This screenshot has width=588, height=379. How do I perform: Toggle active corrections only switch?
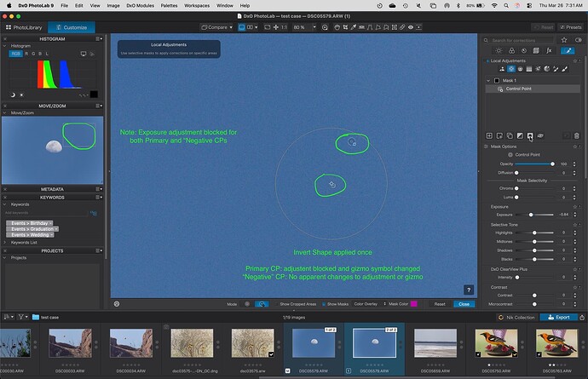pos(579,40)
